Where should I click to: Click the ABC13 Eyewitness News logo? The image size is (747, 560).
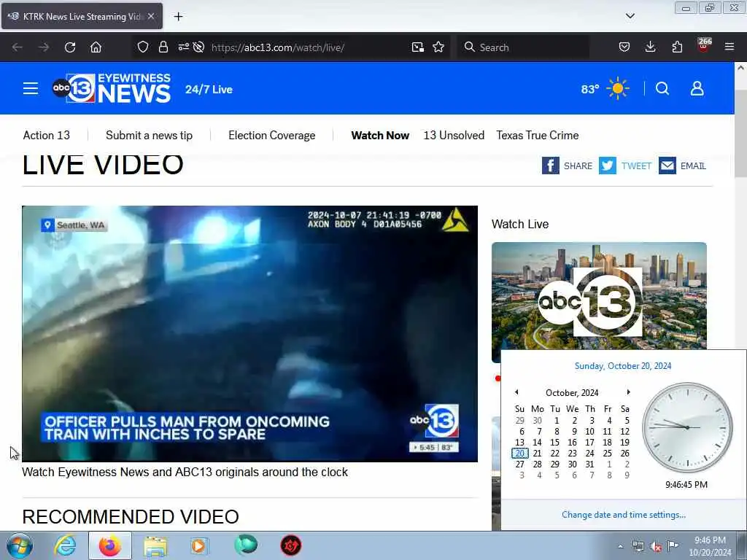[112, 88]
